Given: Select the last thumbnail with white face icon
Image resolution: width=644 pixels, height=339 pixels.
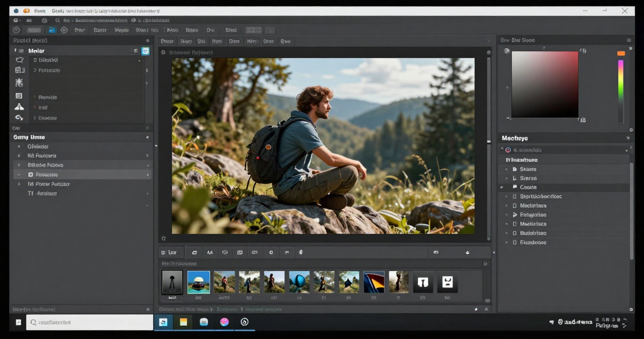Looking at the screenshot, I should coord(448,282).
